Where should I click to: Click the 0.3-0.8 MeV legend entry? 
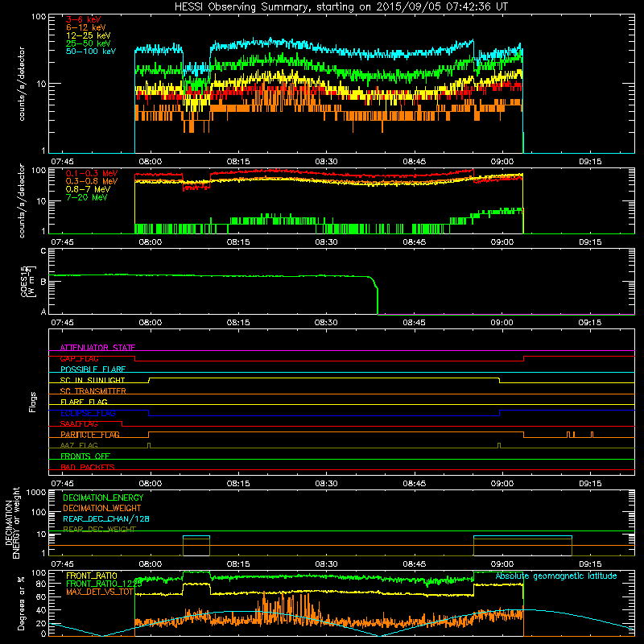[x=92, y=181]
